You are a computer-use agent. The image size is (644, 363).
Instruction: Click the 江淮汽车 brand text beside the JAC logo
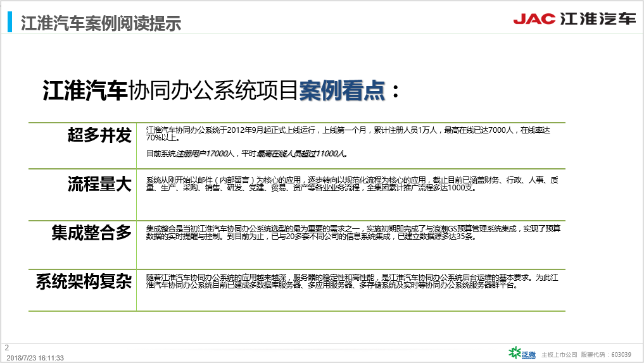(598, 19)
